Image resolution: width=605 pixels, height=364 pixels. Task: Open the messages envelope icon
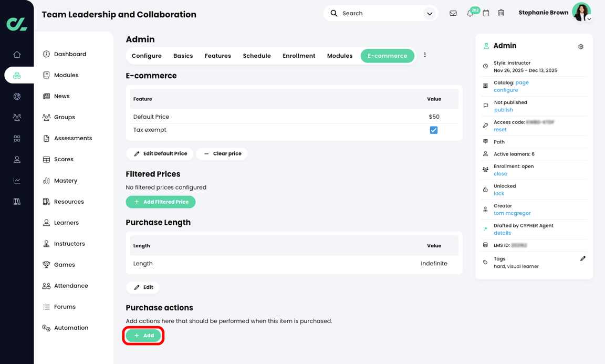pos(453,13)
